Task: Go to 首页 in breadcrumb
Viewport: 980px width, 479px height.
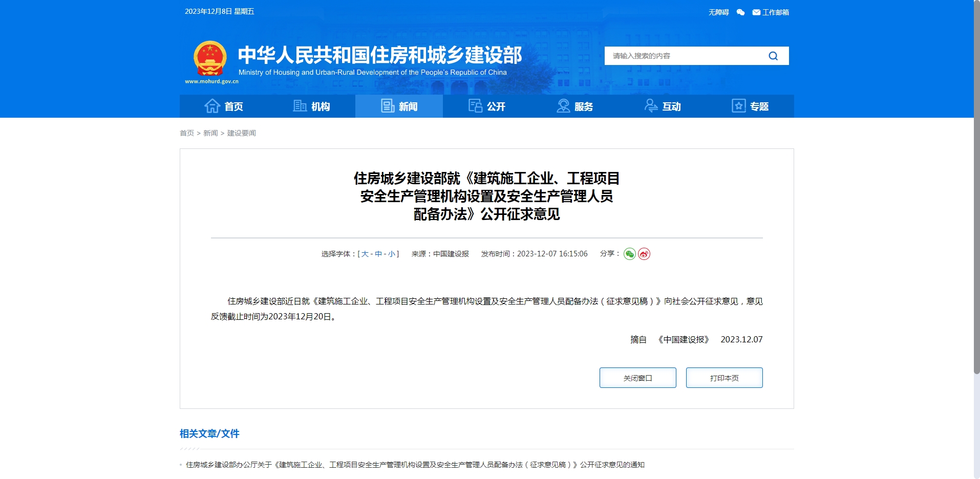Action: coord(187,133)
